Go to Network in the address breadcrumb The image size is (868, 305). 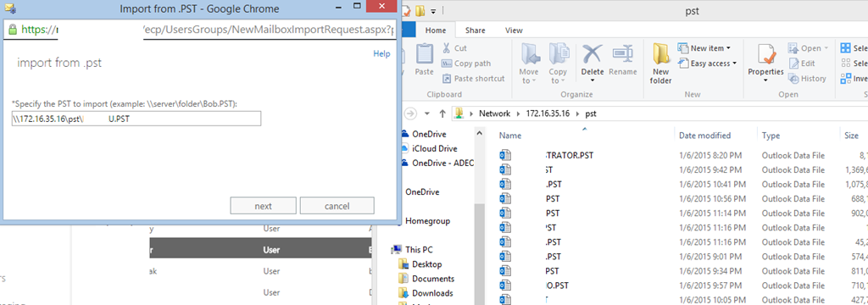(494, 114)
